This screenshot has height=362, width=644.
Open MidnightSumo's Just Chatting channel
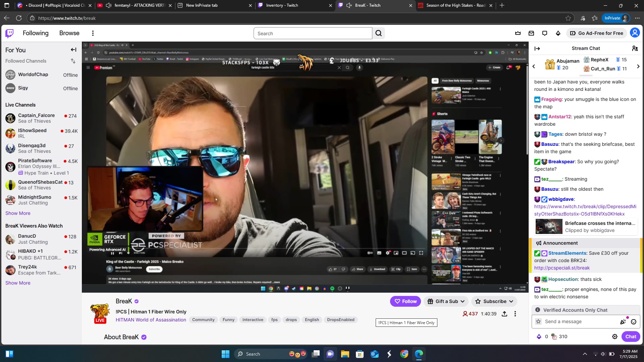pos(41,200)
